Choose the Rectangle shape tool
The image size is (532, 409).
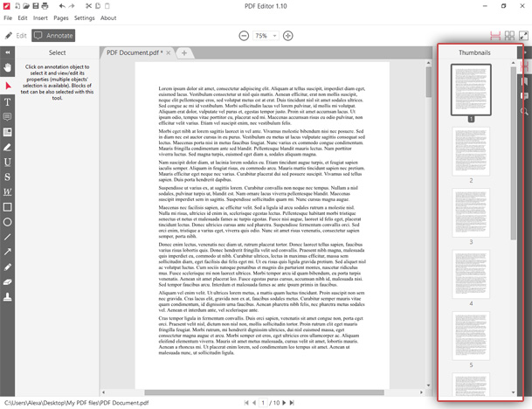pos(8,207)
